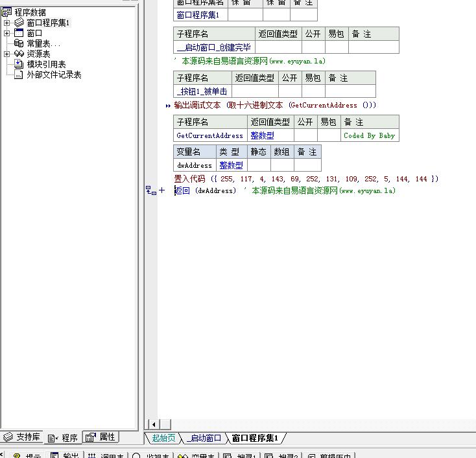The width and height of the screenshot is (476, 458).
Task: Open the 提示 bottom panel tab
Action: [x=27, y=455]
